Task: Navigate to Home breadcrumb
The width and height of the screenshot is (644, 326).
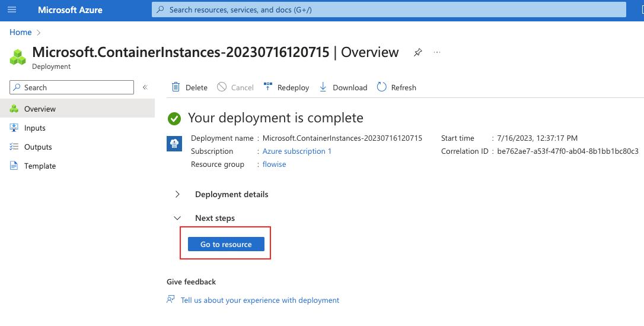Action: pyautogui.click(x=20, y=32)
